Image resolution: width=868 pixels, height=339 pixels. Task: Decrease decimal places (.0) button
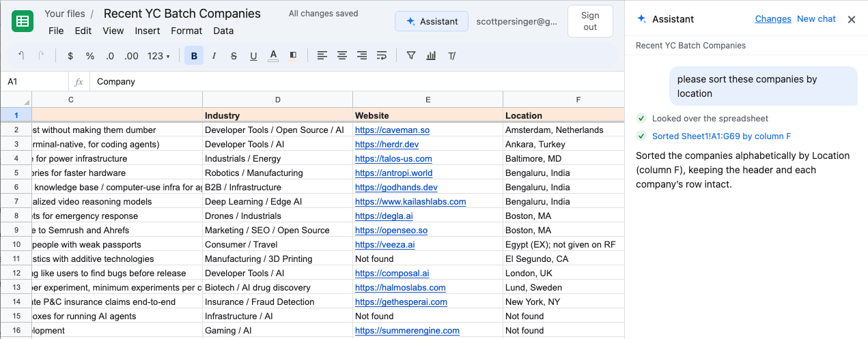point(110,56)
